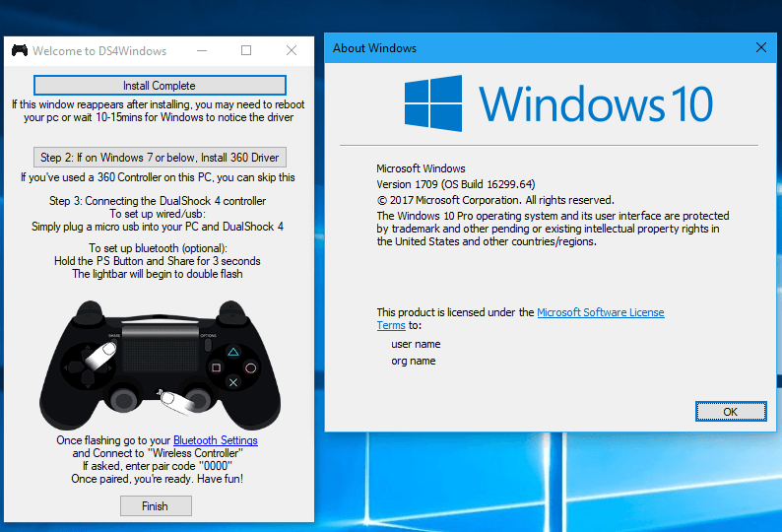Minimize the DS4Windows window

tap(202, 50)
